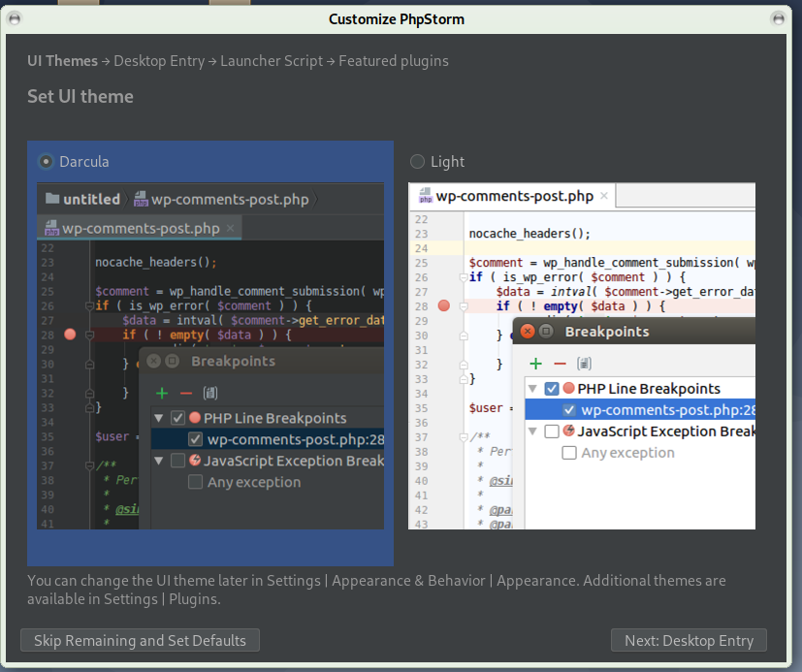802x672 pixels.
Task: Click the Launcher Script breadcrumb step
Action: (272, 61)
